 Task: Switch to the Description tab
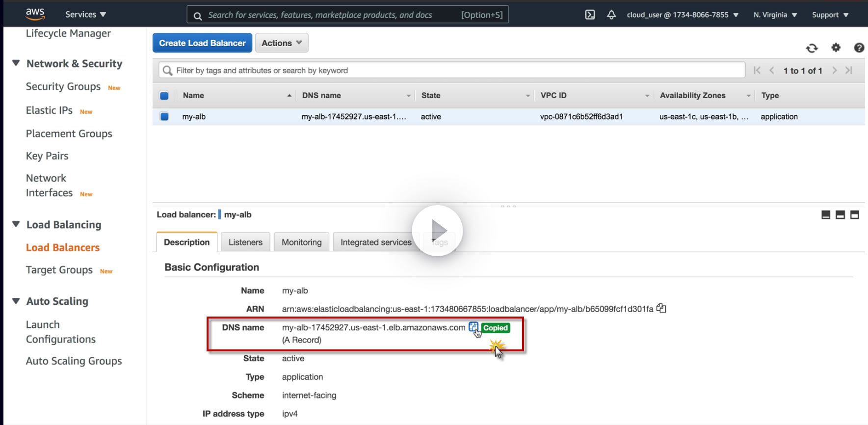click(x=187, y=242)
